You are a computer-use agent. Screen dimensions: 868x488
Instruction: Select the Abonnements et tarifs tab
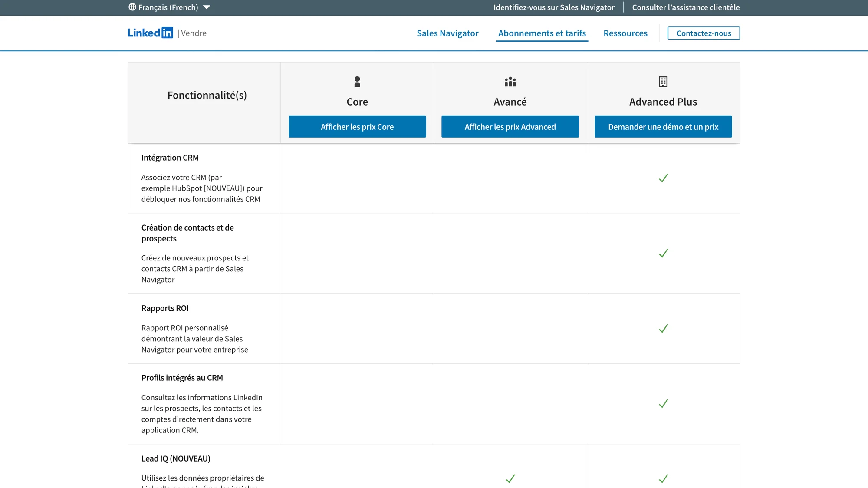[542, 33]
